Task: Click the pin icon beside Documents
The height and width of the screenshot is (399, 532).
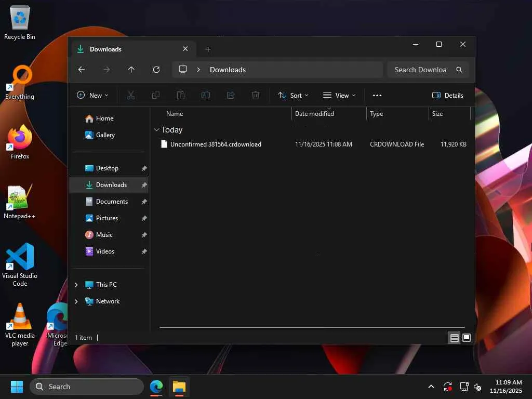Action: click(144, 202)
